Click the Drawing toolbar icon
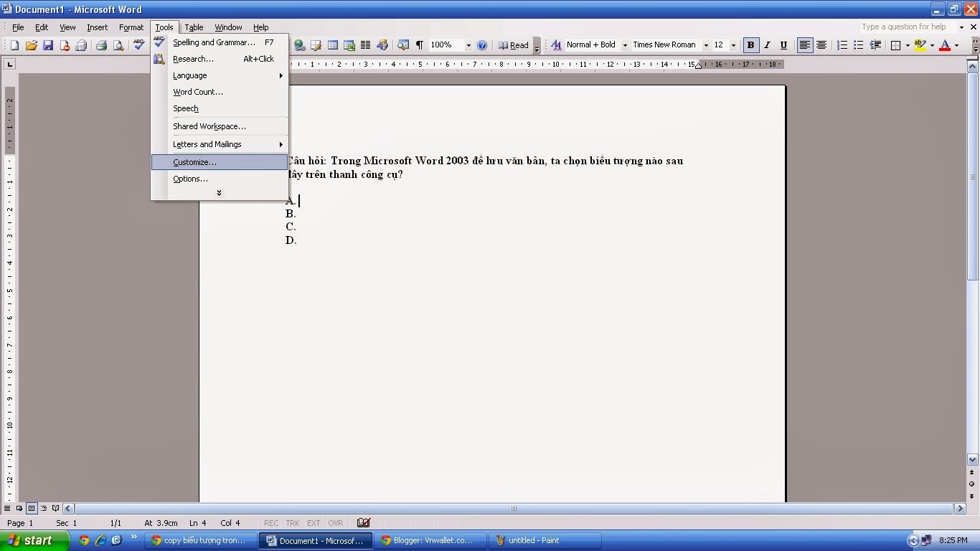 [x=382, y=45]
